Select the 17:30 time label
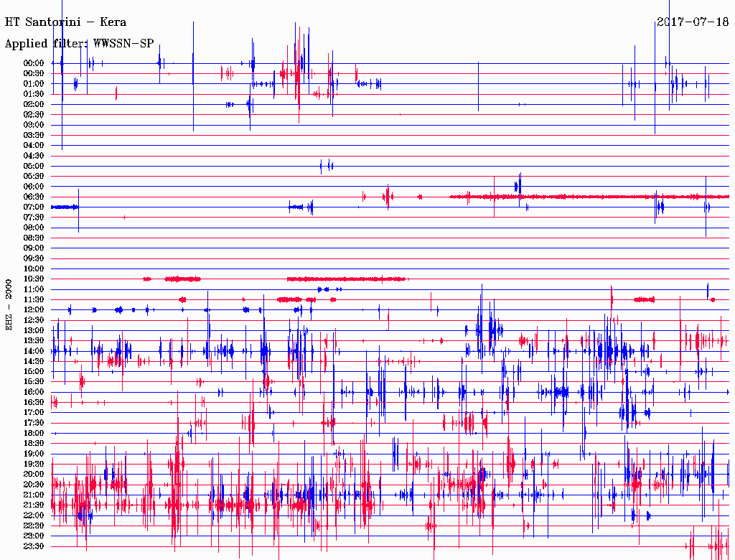The height and width of the screenshot is (560, 735). (x=34, y=423)
